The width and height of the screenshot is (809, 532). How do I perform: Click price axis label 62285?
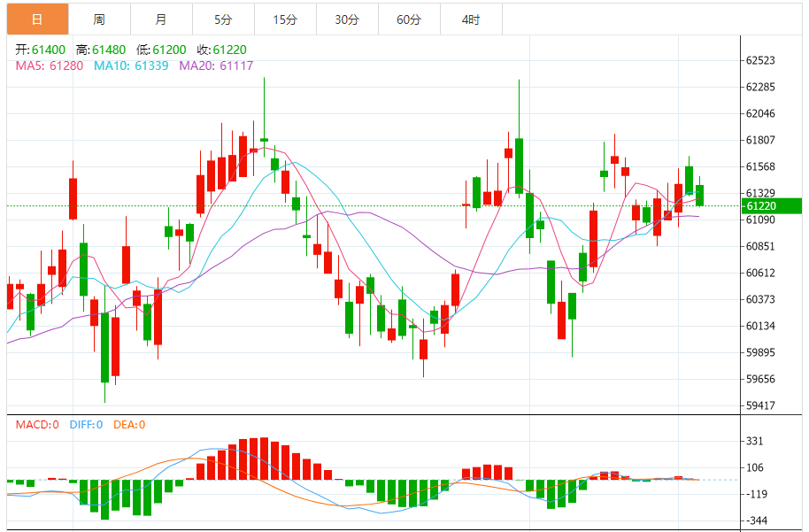pos(760,87)
